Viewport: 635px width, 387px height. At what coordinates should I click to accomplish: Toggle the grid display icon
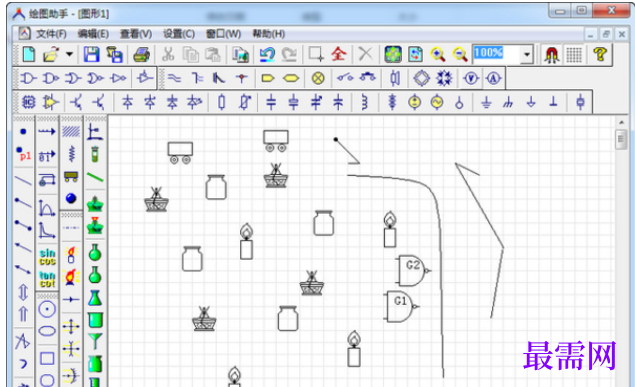click(574, 54)
